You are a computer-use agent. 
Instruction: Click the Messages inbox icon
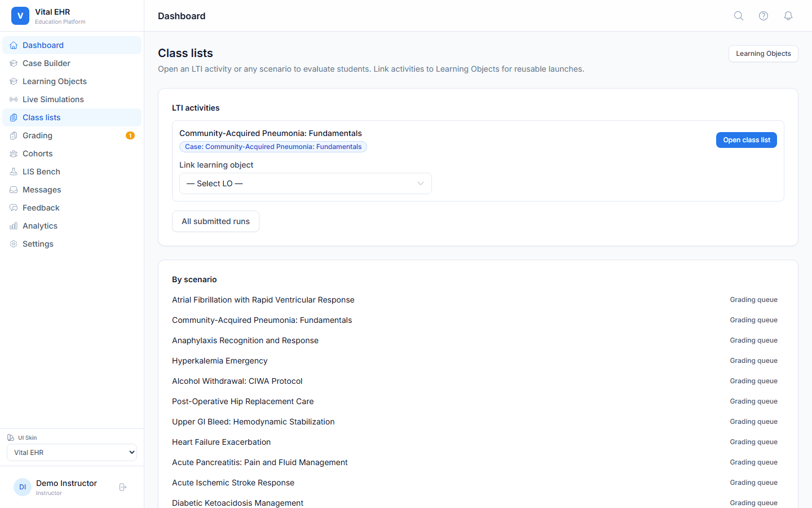(14, 190)
